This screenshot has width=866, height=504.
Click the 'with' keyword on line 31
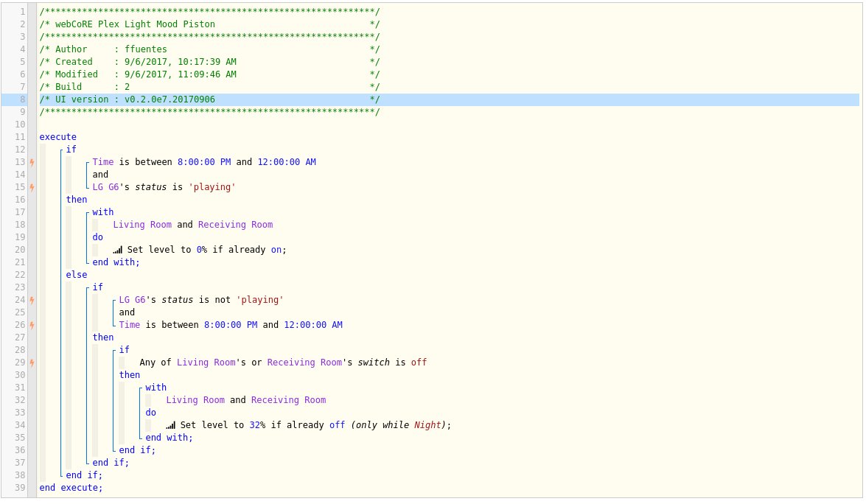coord(156,388)
